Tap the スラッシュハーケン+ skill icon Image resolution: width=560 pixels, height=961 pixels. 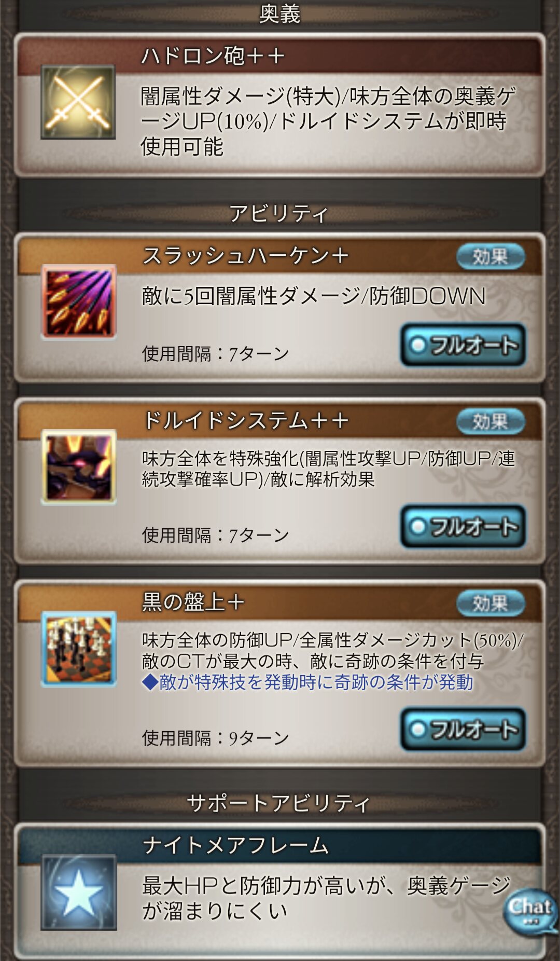click(x=79, y=302)
